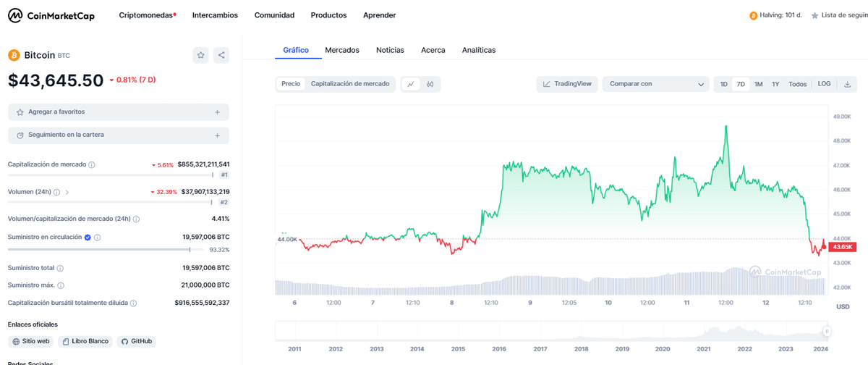Switch to candlestick chart view
The image size is (868, 365).
[x=430, y=84]
